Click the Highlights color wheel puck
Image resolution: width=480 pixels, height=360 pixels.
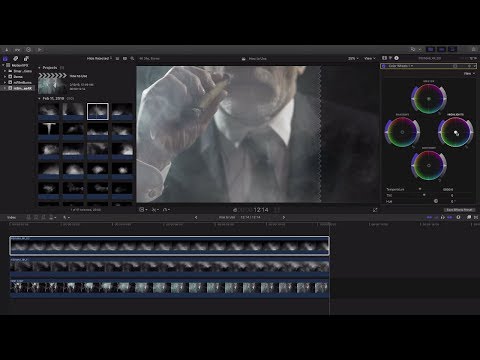[x=456, y=133]
